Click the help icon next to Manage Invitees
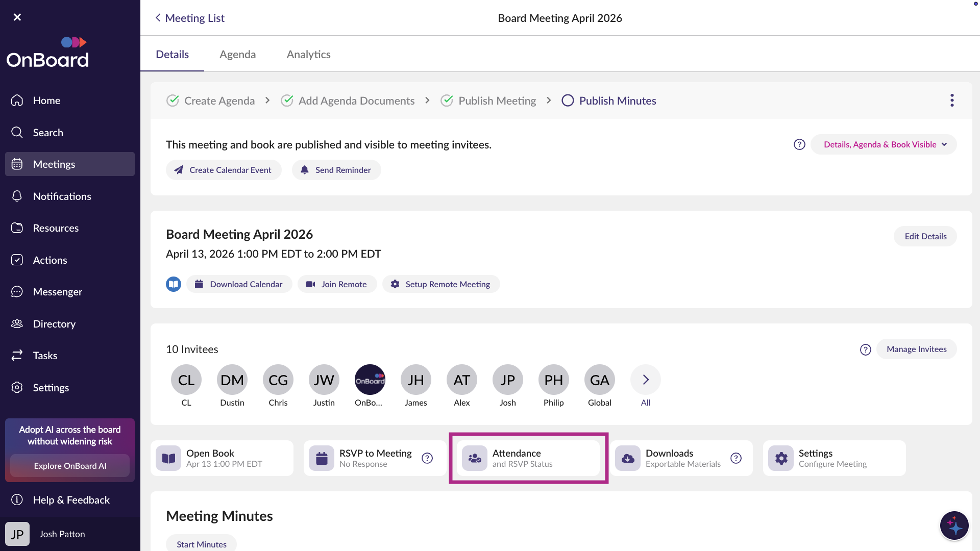Viewport: 980px width, 551px height. [865, 349]
